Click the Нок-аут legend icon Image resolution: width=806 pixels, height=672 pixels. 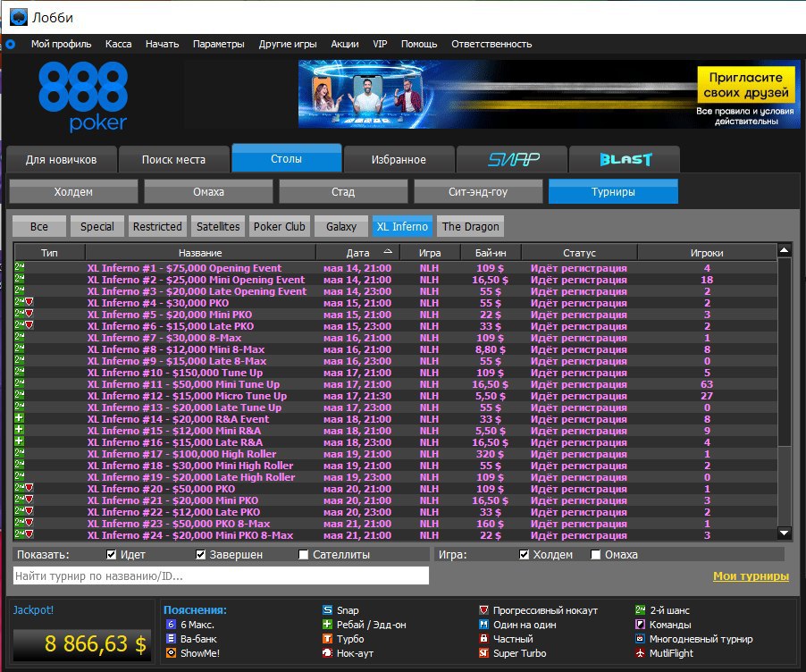(x=327, y=653)
